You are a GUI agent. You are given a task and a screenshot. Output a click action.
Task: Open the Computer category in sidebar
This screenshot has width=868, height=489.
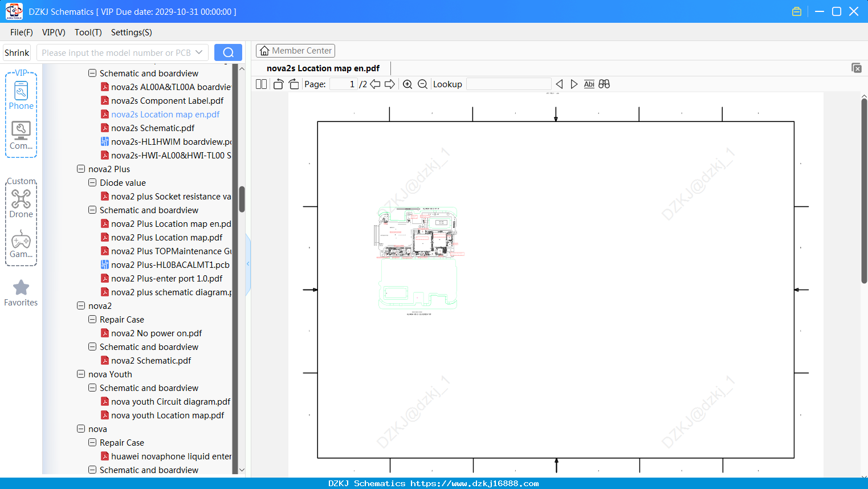[21, 136]
